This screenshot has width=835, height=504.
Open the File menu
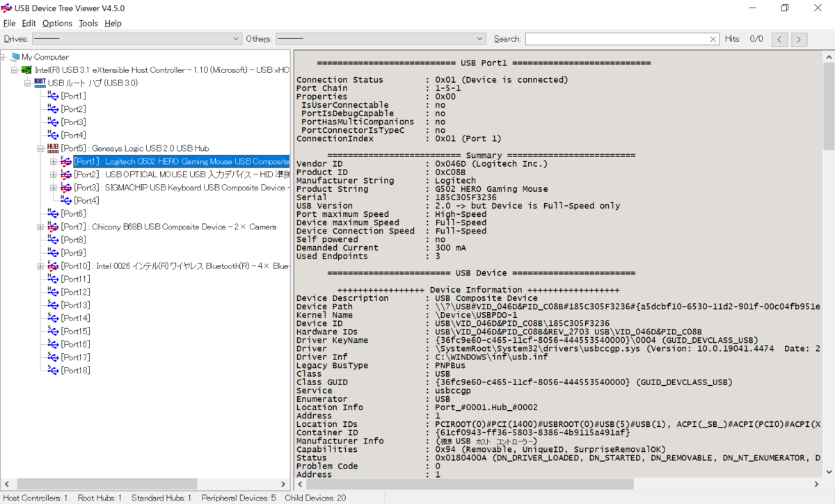[x=9, y=23]
